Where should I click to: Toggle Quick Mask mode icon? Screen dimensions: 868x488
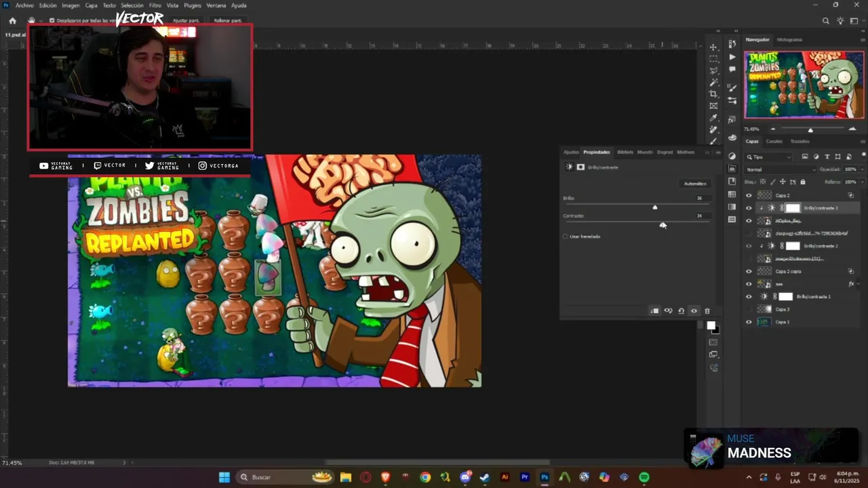tap(713, 342)
